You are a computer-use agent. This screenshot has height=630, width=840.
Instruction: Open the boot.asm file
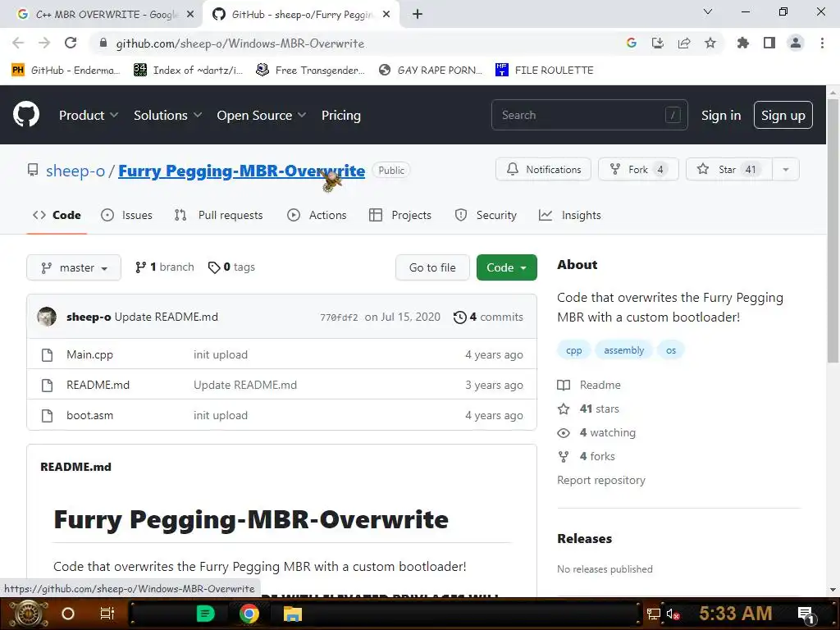pyautogui.click(x=89, y=415)
